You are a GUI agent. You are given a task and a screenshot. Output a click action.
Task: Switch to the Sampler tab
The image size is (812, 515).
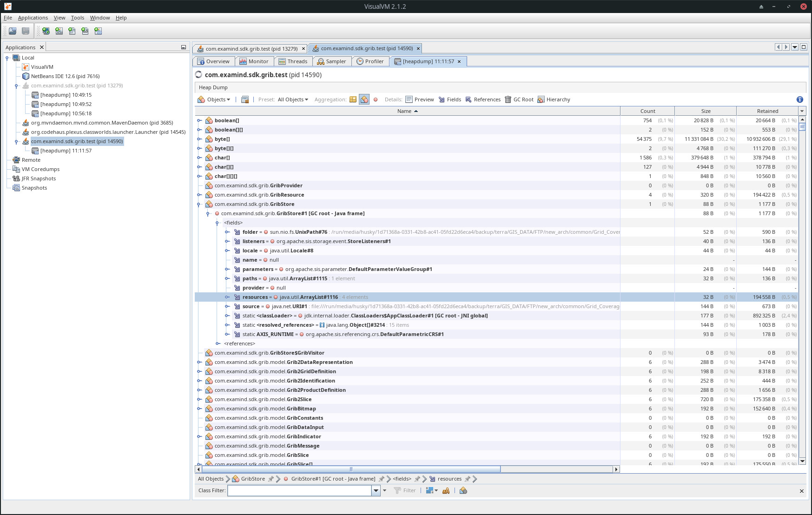click(x=332, y=61)
